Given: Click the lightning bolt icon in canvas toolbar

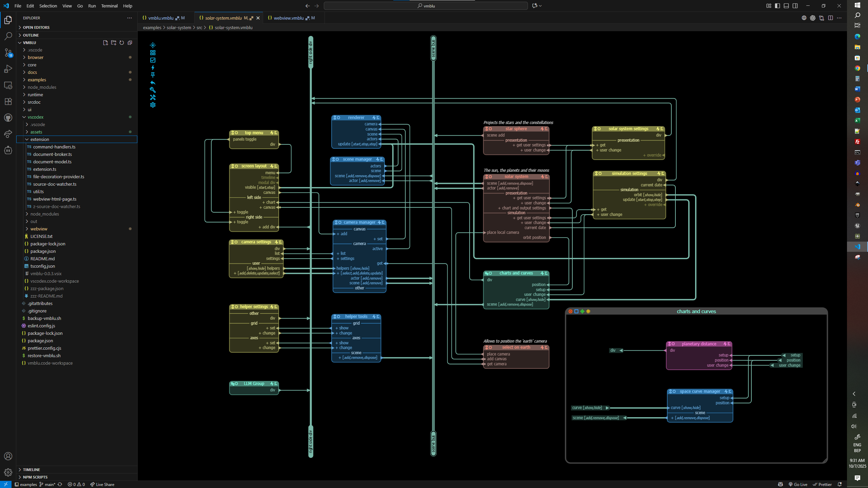Looking at the screenshot, I should point(153,67).
